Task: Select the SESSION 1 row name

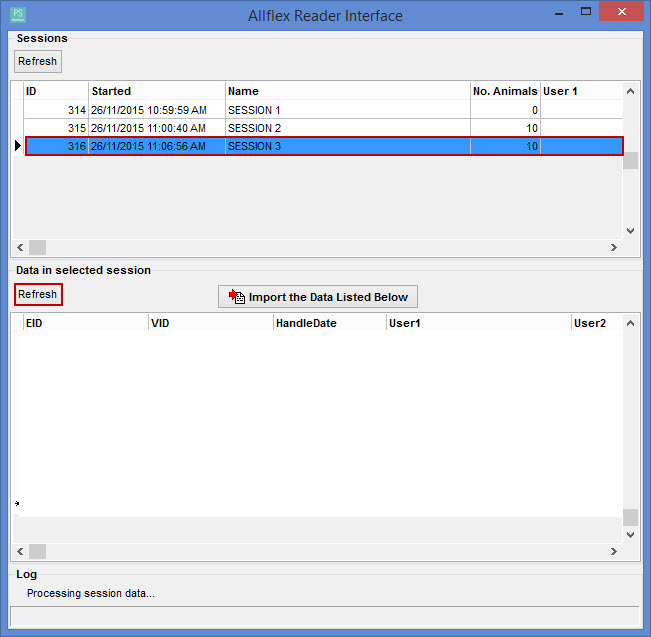Action: tap(254, 110)
